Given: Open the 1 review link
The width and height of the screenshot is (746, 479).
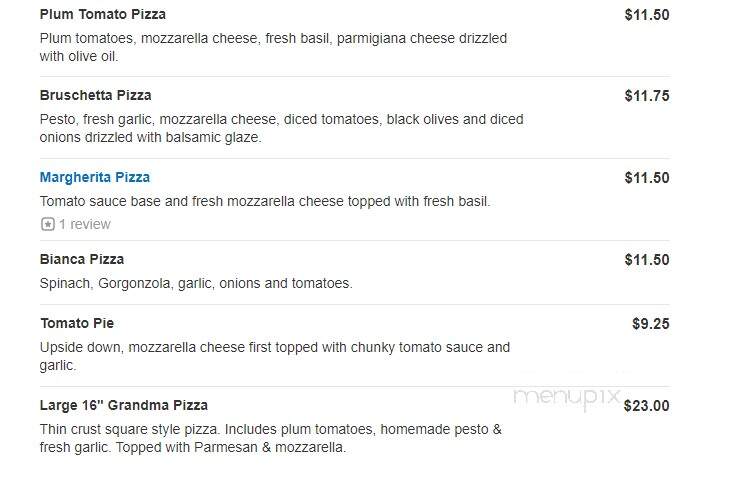Looking at the screenshot, I should (85, 224).
